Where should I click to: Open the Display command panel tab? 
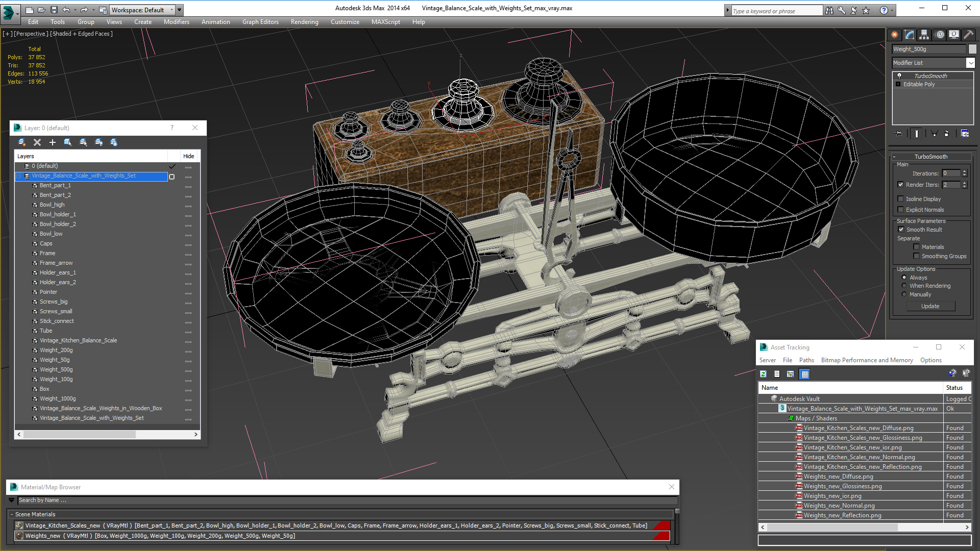tap(953, 35)
